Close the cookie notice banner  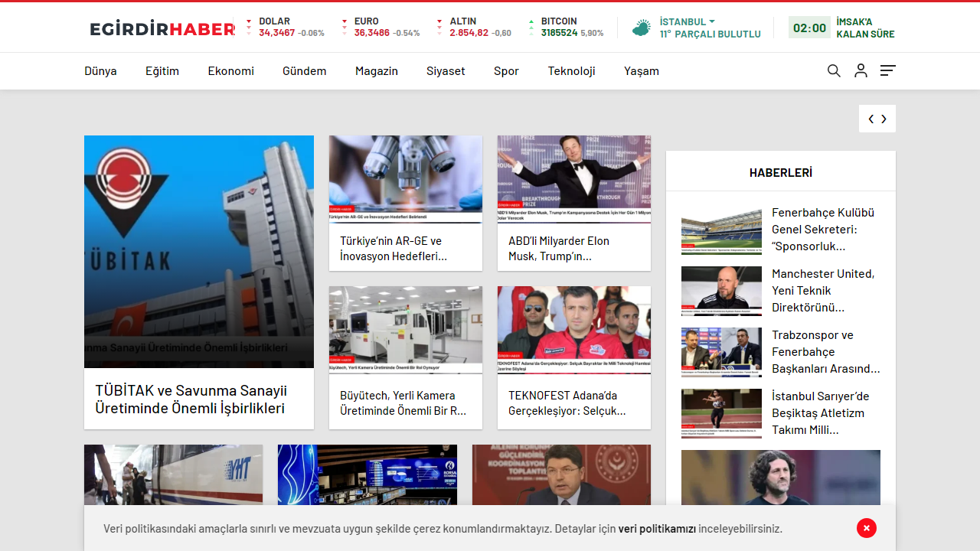point(866,528)
